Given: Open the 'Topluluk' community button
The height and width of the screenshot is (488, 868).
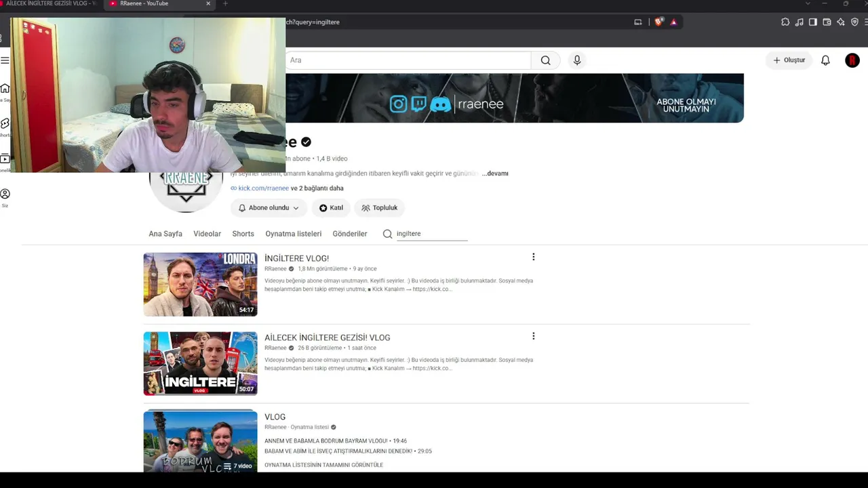Looking at the screenshot, I should point(380,208).
